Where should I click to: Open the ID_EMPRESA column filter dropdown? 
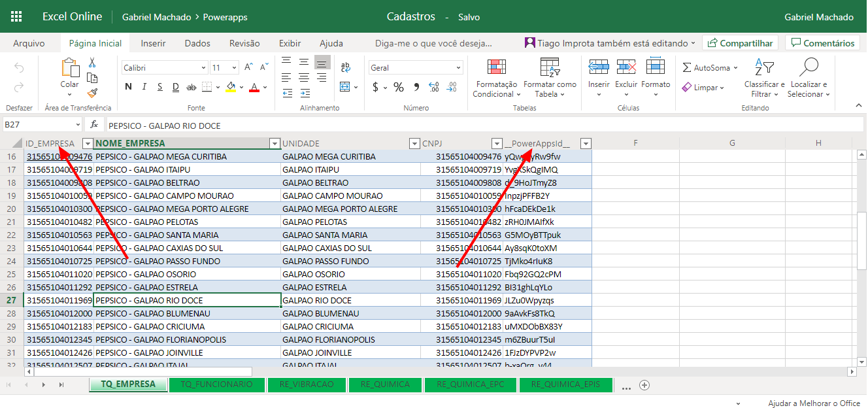pyautogui.click(x=88, y=144)
